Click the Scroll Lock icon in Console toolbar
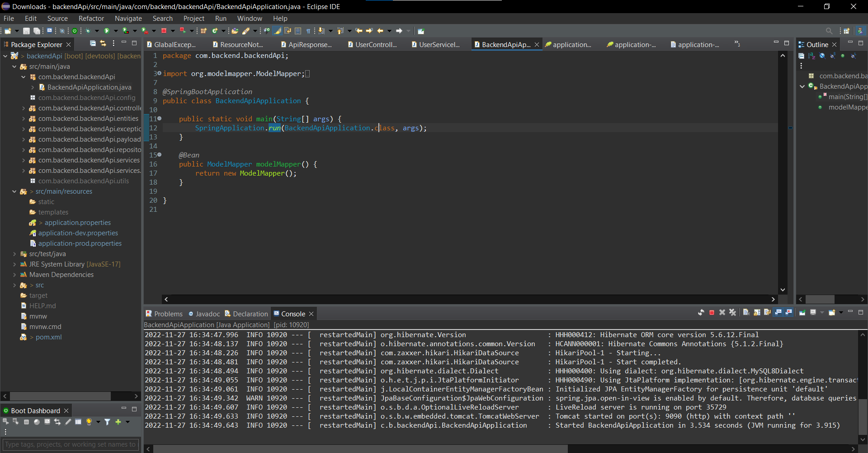This screenshot has width=868, height=453. [757, 312]
